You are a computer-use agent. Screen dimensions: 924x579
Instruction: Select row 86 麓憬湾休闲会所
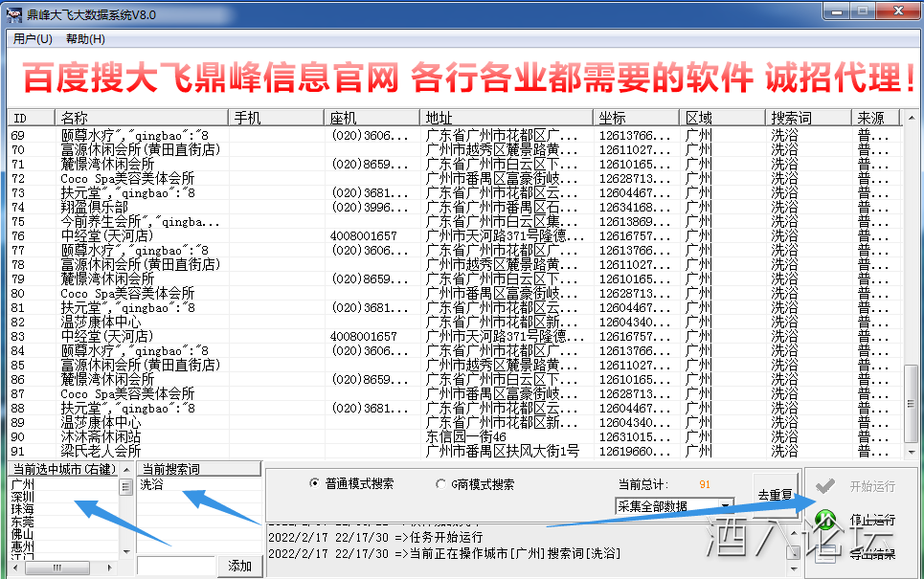coord(454,379)
